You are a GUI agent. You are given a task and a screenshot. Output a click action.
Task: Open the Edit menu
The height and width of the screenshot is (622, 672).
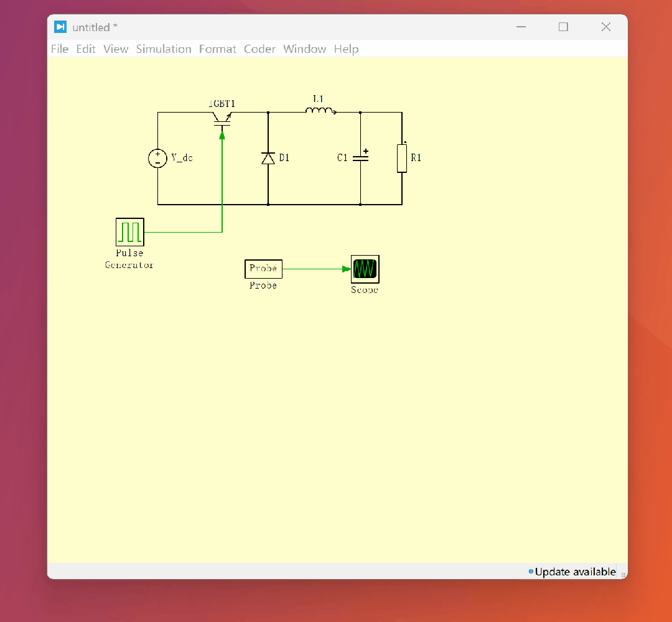86,49
